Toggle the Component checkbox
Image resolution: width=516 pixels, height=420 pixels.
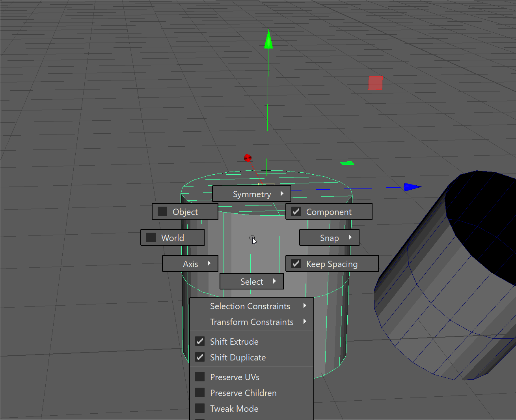[x=296, y=212]
